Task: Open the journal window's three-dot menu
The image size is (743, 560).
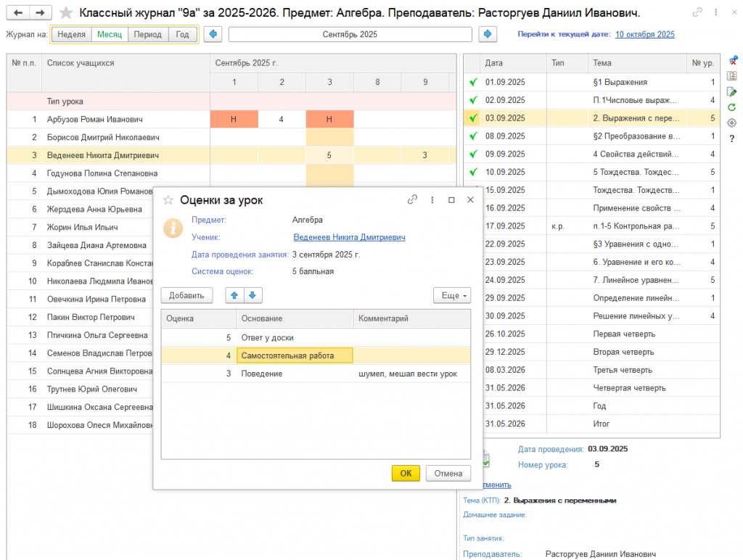Action: coord(715,12)
